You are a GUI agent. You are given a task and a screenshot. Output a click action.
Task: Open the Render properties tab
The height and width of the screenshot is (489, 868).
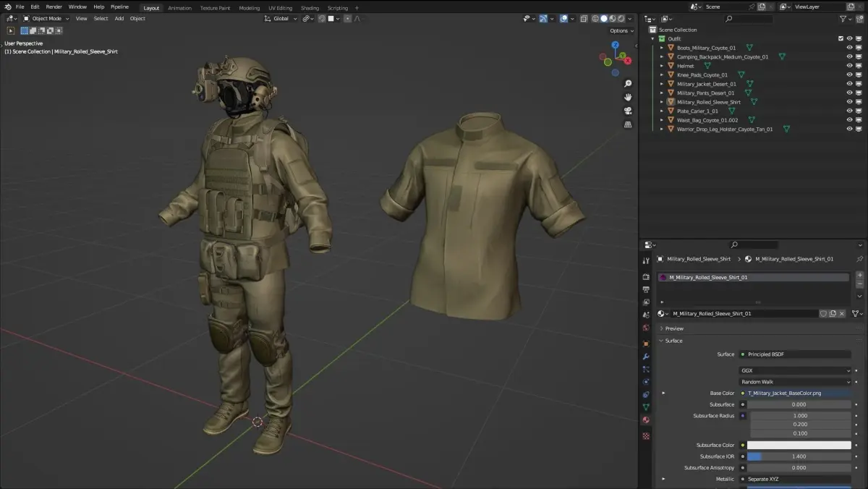pyautogui.click(x=646, y=276)
